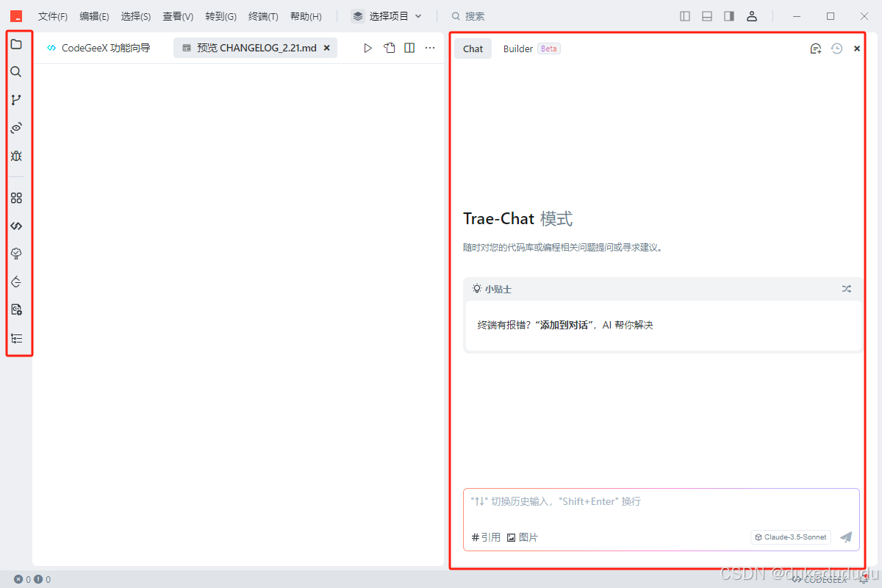Viewport: 882px width, 588px height.
Task: Open the 文件(F) menu
Action: point(53,16)
